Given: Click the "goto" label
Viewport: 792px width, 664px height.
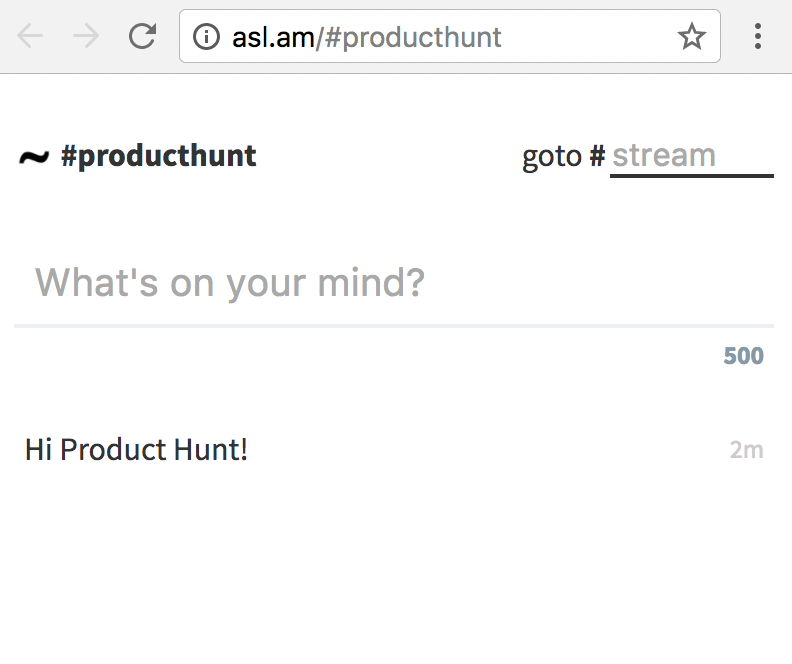Looking at the screenshot, I should (x=552, y=156).
